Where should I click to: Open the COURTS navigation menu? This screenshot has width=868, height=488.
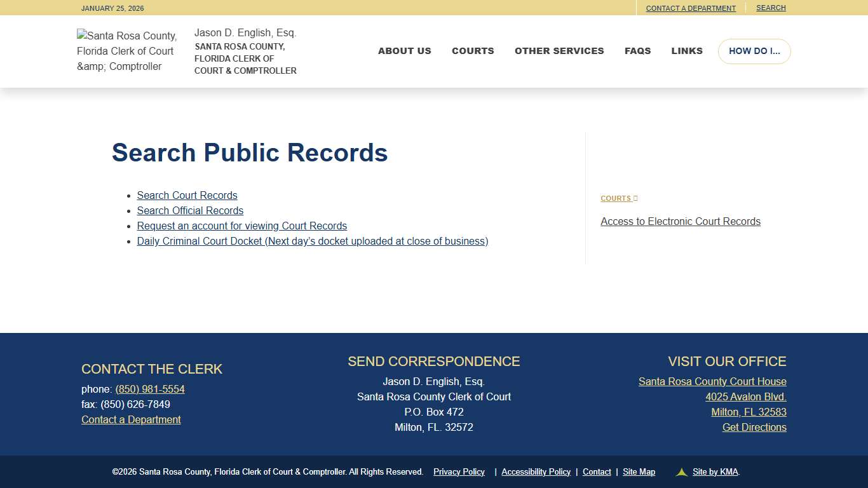[473, 51]
